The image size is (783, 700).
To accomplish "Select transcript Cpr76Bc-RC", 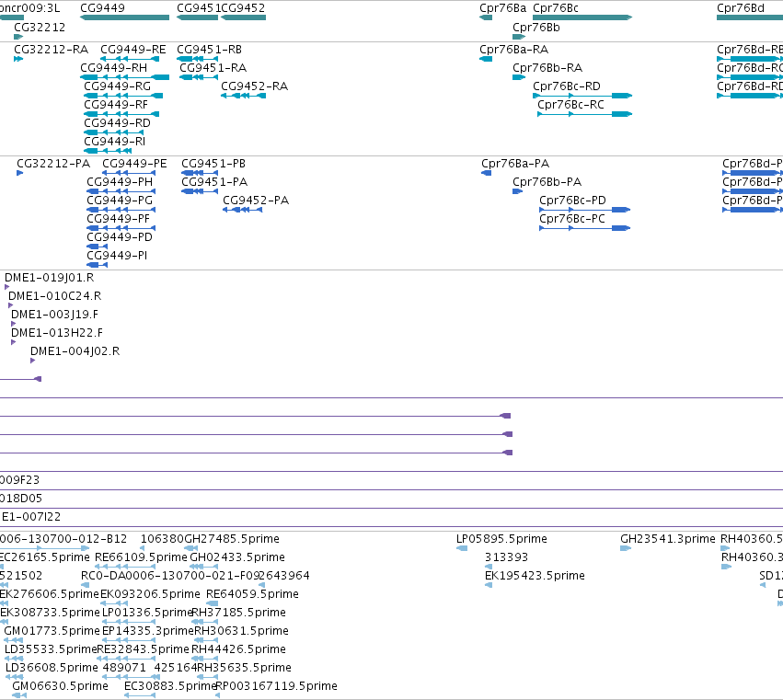I will click(570, 105).
